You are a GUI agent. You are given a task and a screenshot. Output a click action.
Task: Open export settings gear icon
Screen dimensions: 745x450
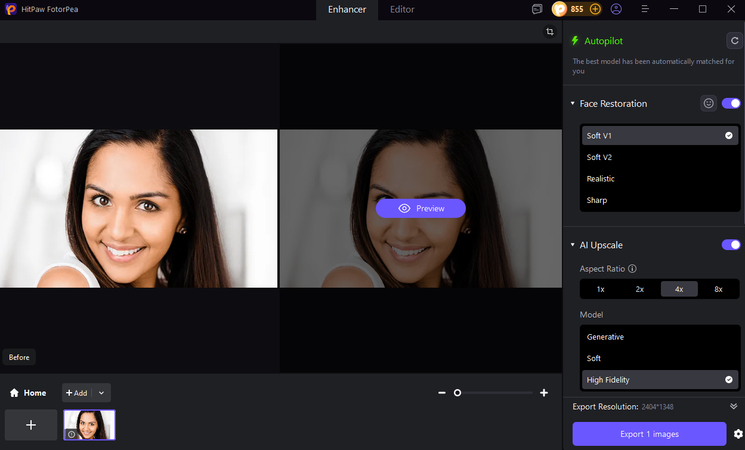pyautogui.click(x=738, y=434)
